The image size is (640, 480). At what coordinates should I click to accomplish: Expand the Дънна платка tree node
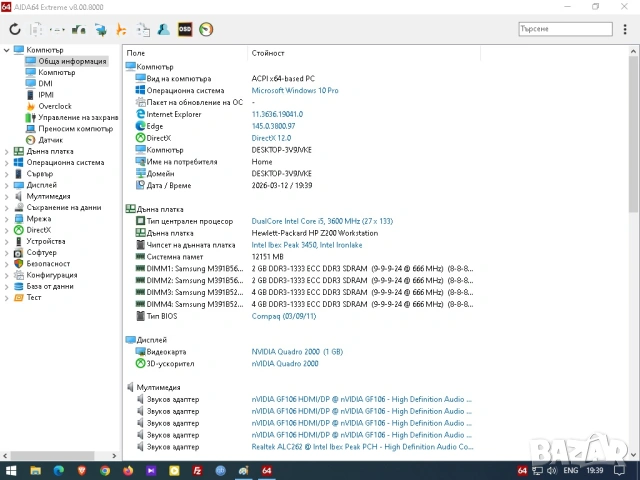pos(6,151)
